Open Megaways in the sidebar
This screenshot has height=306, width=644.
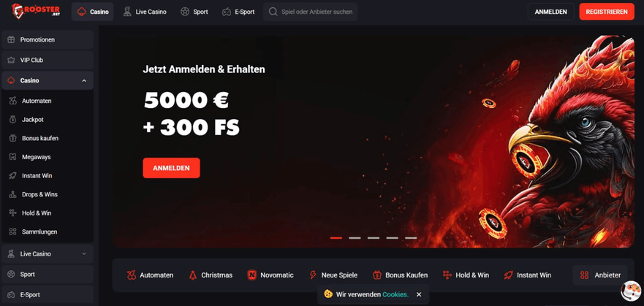[48, 157]
